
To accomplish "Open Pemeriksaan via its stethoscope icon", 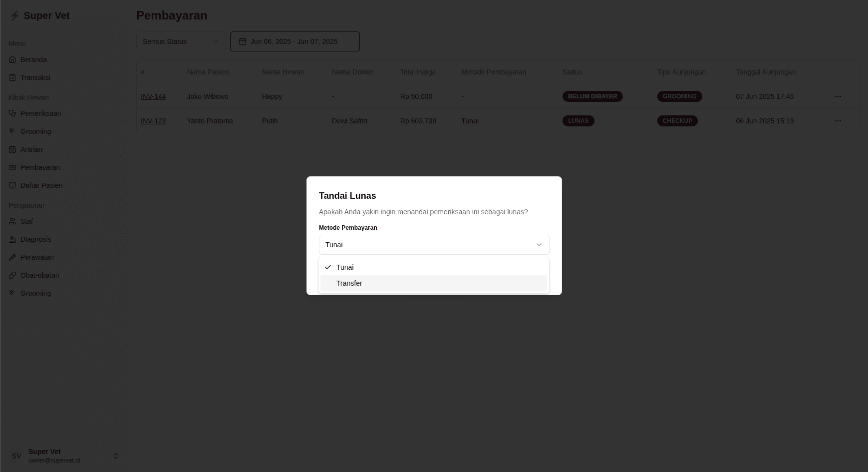I will (13, 113).
